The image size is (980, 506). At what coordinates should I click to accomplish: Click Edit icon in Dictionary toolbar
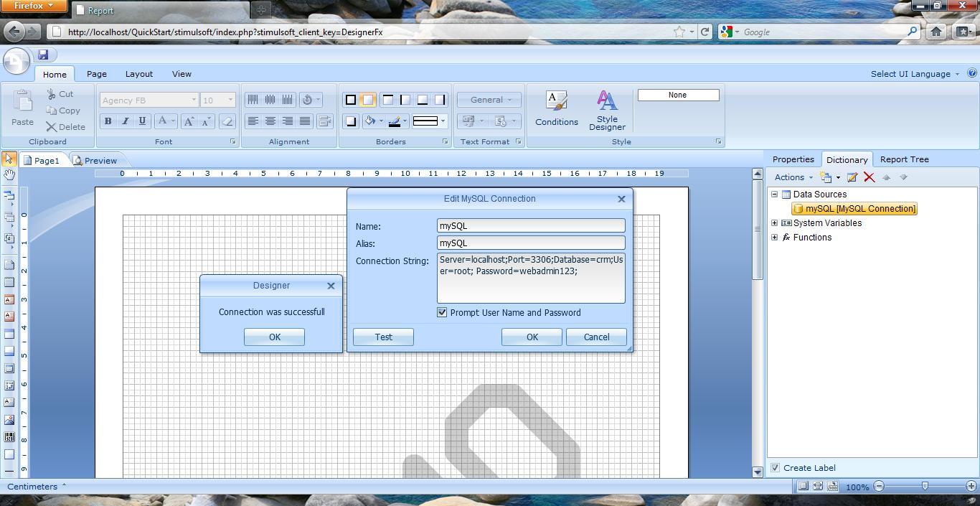click(852, 177)
